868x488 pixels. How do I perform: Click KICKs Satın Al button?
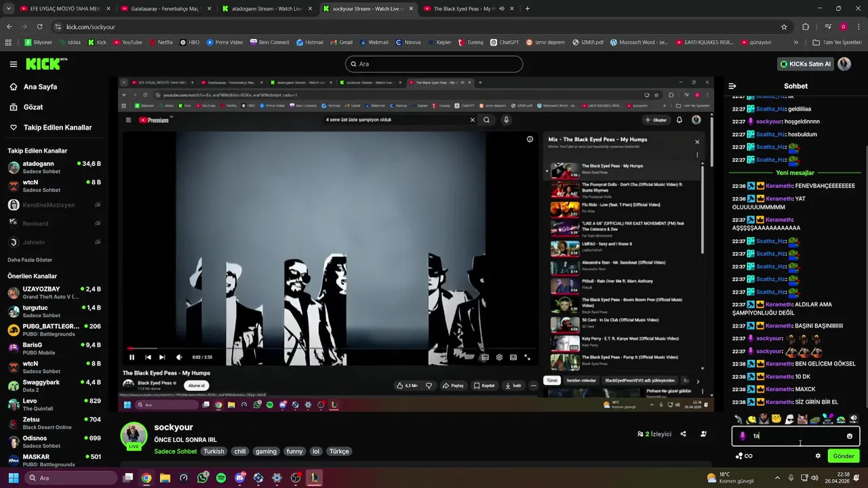pos(805,64)
